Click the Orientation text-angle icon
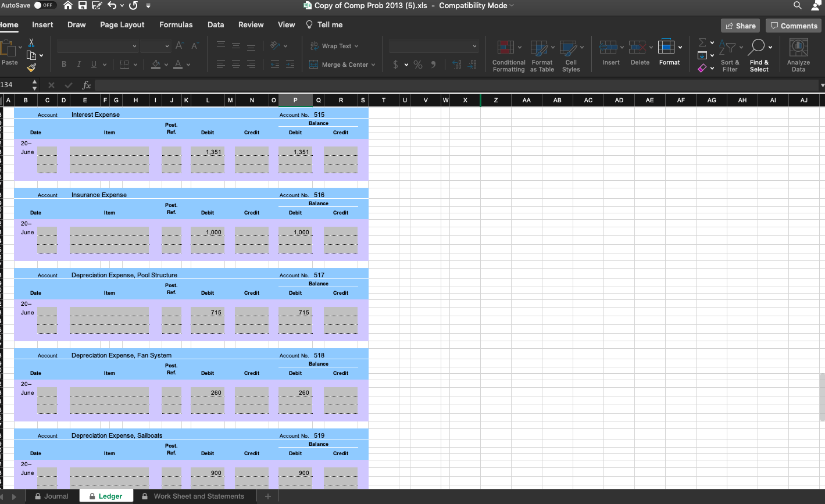 pyautogui.click(x=274, y=46)
